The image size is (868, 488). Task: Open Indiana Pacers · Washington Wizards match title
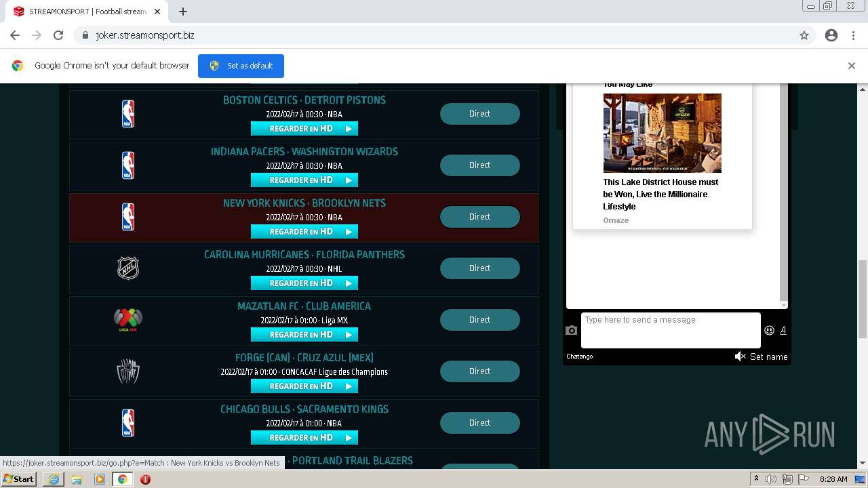[304, 152]
